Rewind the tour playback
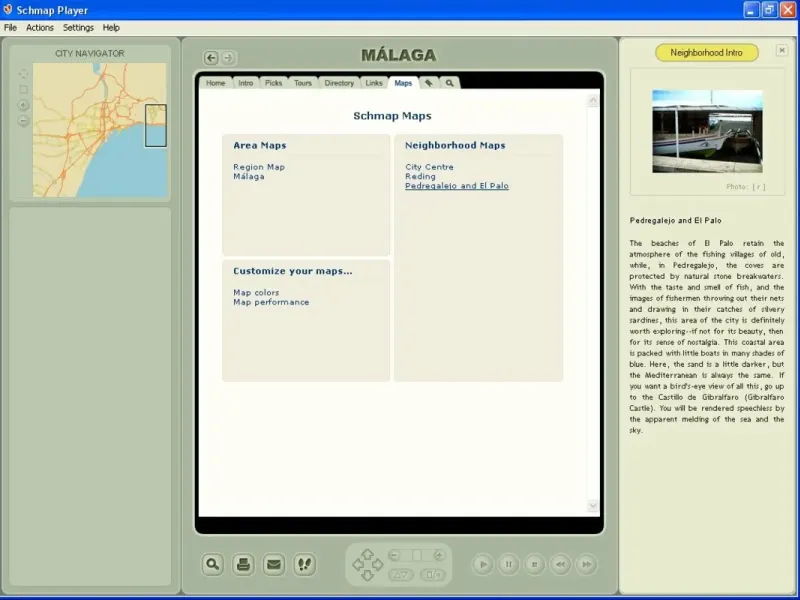 click(x=561, y=564)
